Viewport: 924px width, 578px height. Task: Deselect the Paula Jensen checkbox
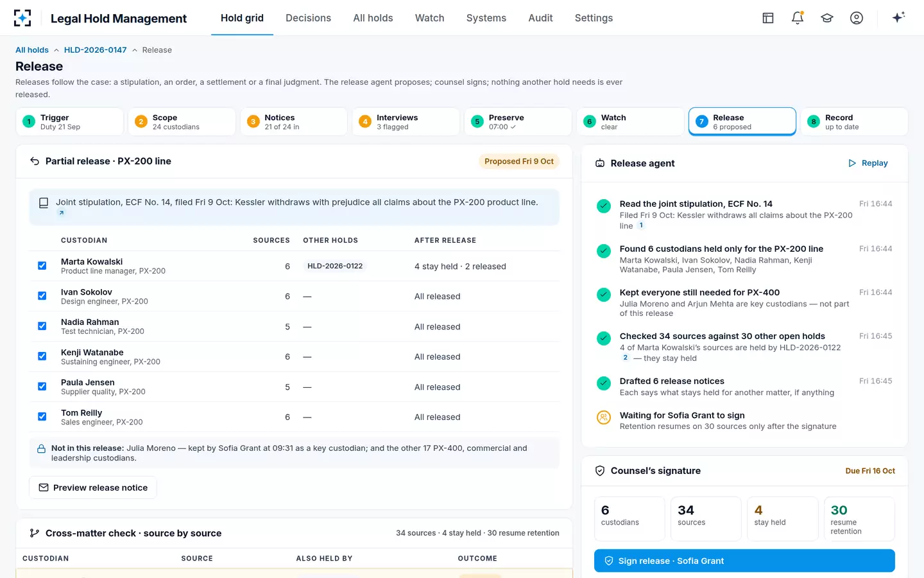click(42, 387)
